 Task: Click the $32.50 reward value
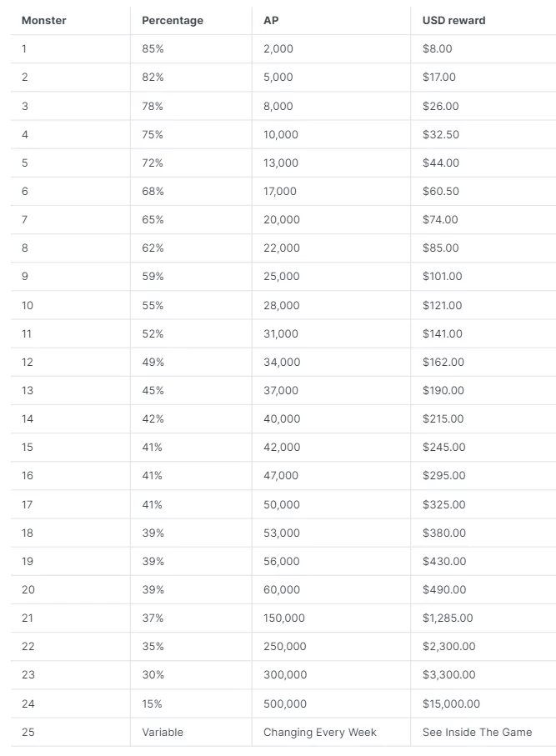point(440,134)
